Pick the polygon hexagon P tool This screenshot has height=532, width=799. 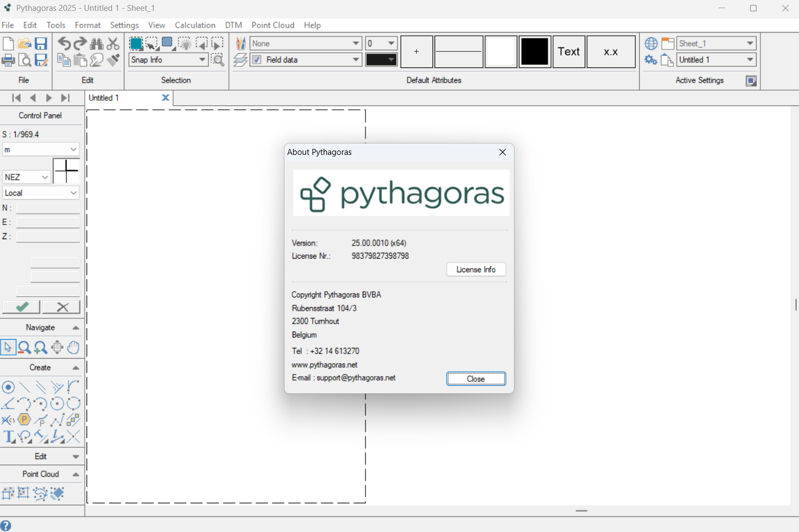(x=24, y=420)
